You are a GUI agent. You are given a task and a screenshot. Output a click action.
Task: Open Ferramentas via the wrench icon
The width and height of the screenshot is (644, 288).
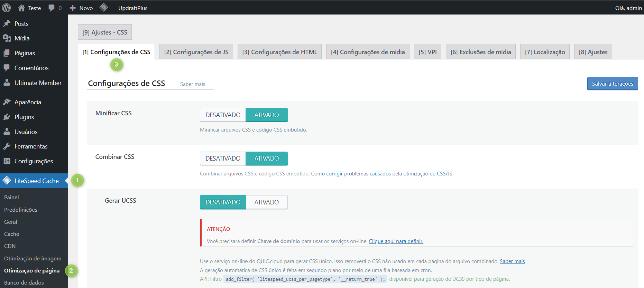[7, 146]
